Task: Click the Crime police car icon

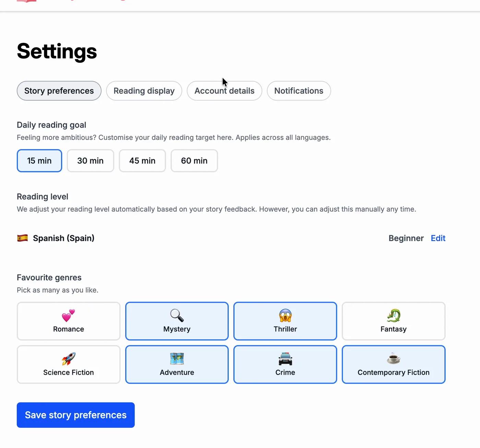Action: [x=285, y=359]
